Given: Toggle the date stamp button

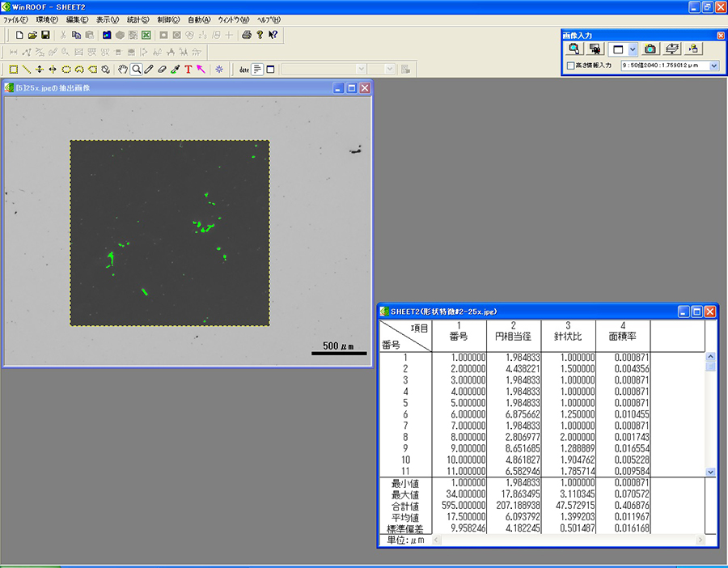Looking at the screenshot, I should [x=244, y=70].
